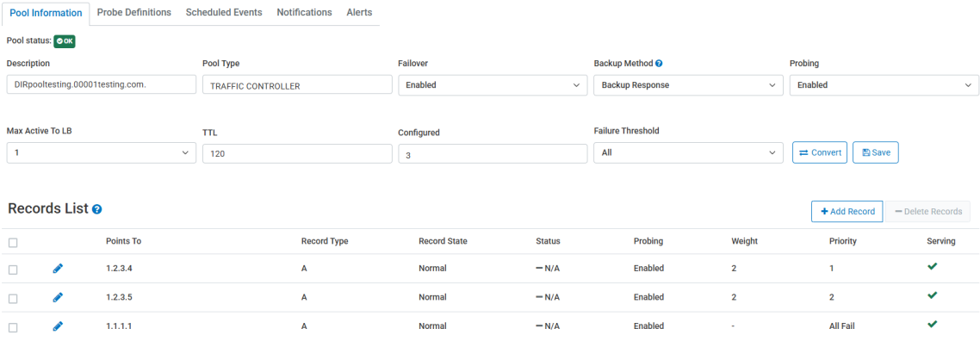Toggle the select-all records header checkbox
980x341 pixels.
coord(13,243)
